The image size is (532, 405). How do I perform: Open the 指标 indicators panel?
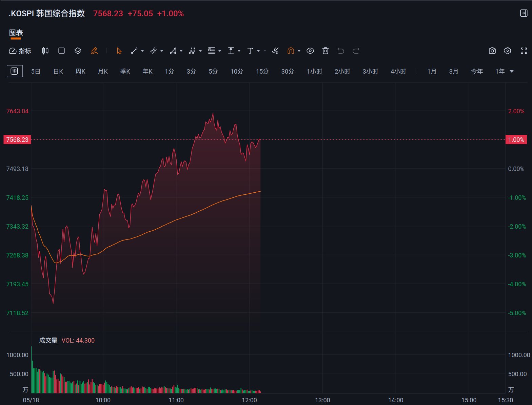click(20, 51)
